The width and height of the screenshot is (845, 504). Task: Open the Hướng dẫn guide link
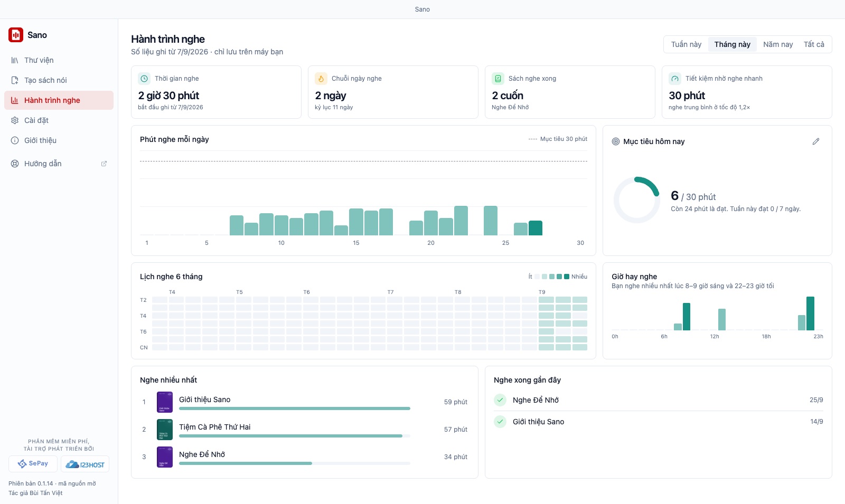coord(59,164)
